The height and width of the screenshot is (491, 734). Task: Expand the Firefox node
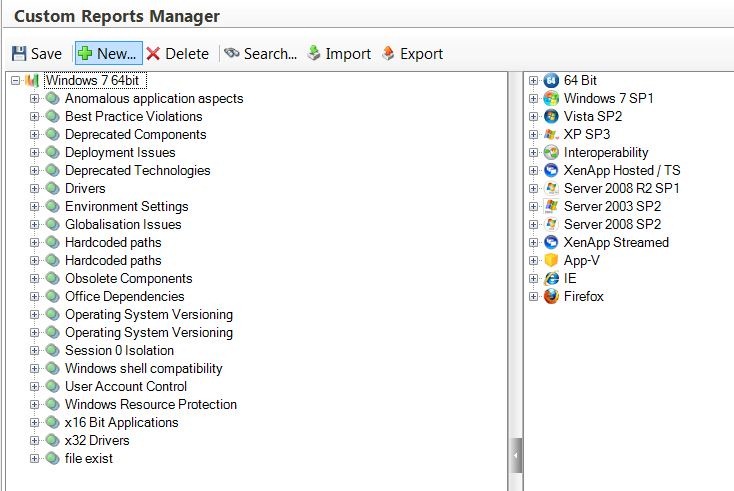pyautogui.click(x=533, y=296)
